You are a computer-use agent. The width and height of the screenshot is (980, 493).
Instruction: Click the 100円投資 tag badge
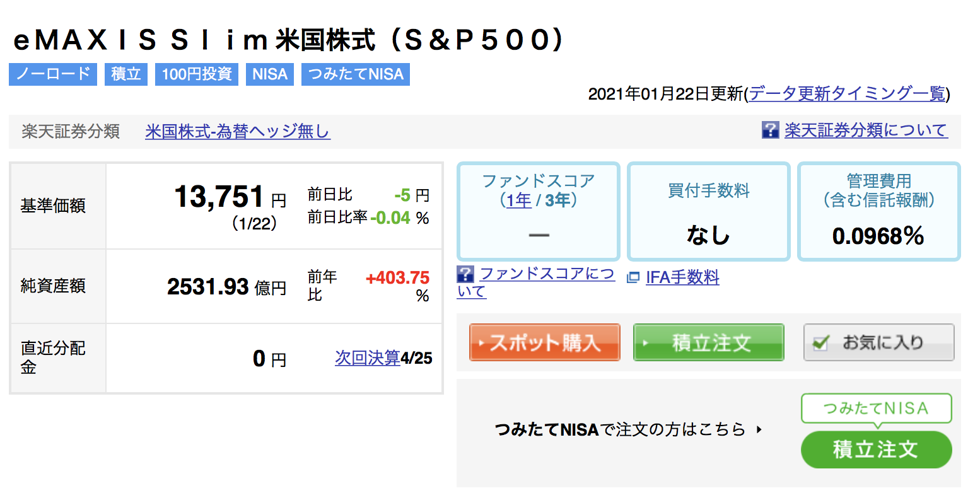coord(197,74)
